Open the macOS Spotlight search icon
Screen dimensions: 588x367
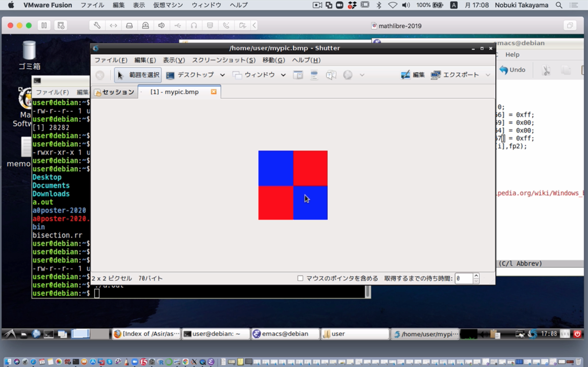(x=559, y=5)
